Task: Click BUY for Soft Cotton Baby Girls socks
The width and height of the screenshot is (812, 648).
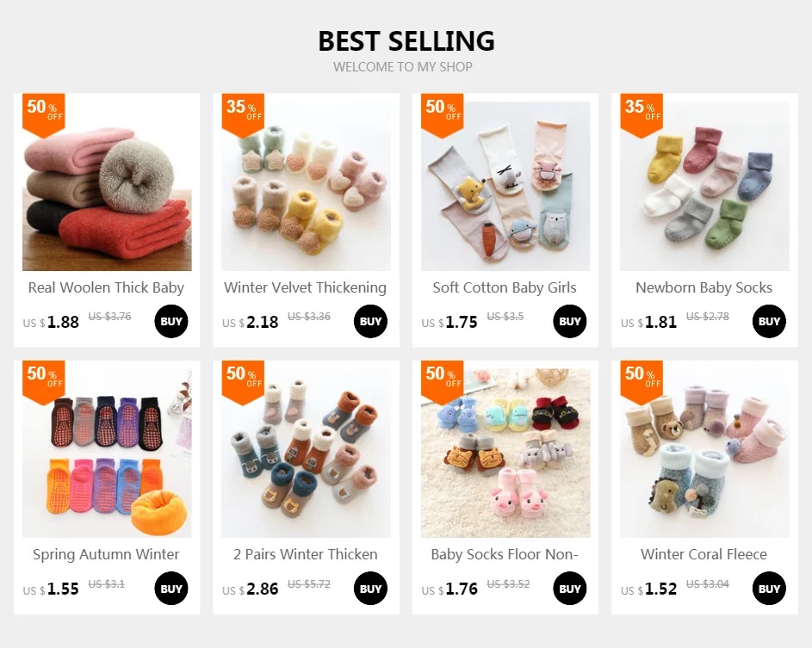Action: click(x=570, y=321)
